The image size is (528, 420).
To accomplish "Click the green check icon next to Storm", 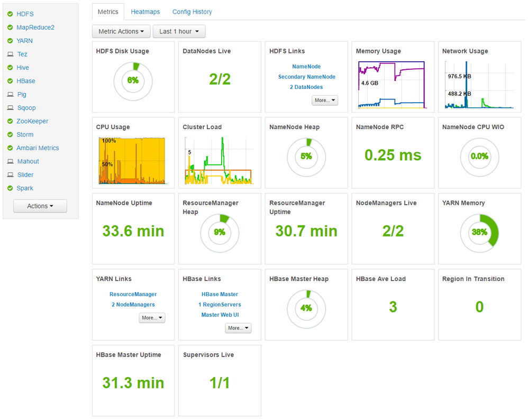I will (10, 135).
